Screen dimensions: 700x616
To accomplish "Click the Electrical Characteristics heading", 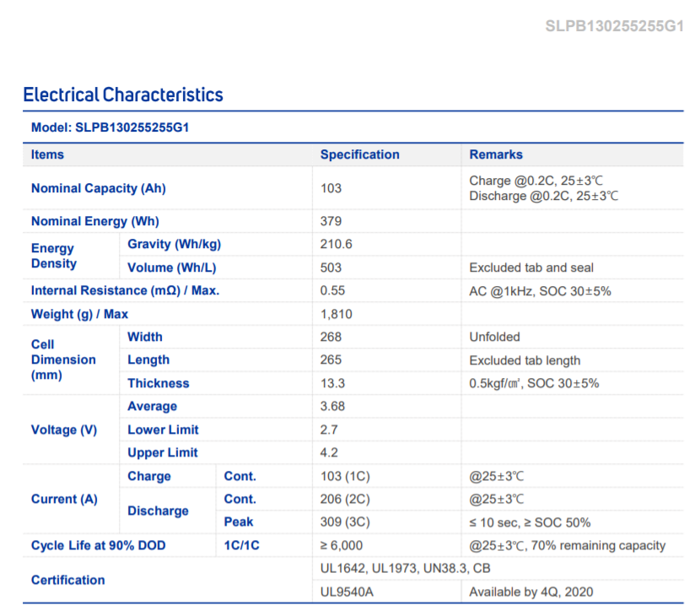I will [x=123, y=95].
